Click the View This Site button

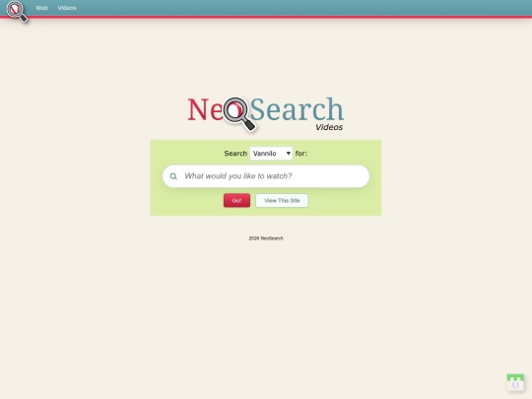point(282,201)
